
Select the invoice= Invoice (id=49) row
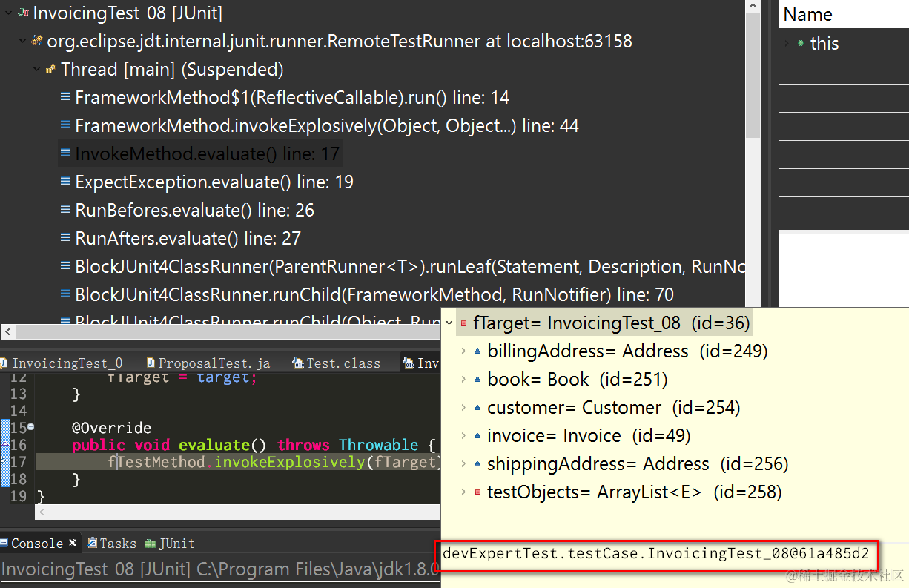point(589,436)
